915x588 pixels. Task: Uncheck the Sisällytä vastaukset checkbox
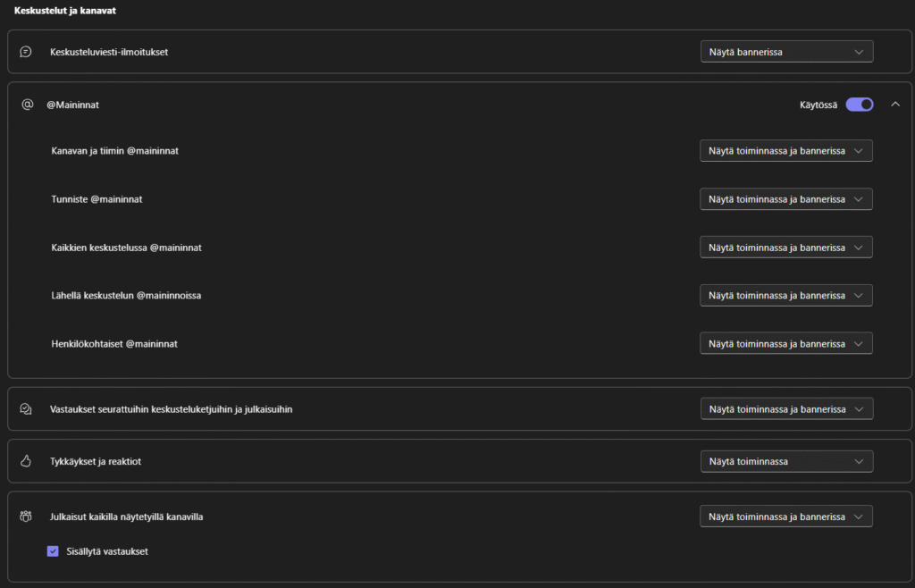tap(53, 551)
